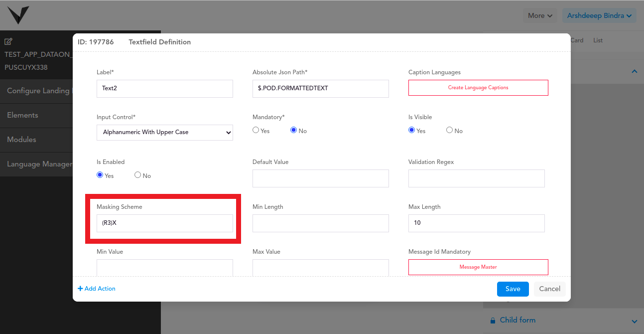Select Yes for Mandatory

click(256, 130)
